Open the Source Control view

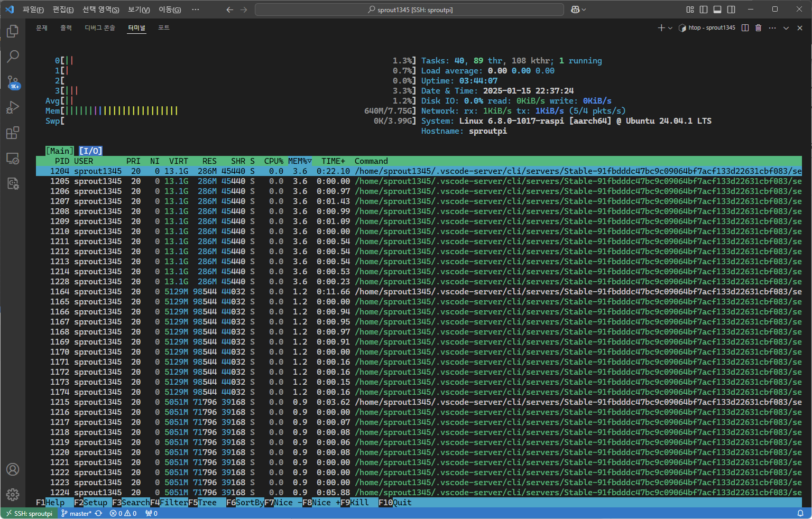[13, 82]
